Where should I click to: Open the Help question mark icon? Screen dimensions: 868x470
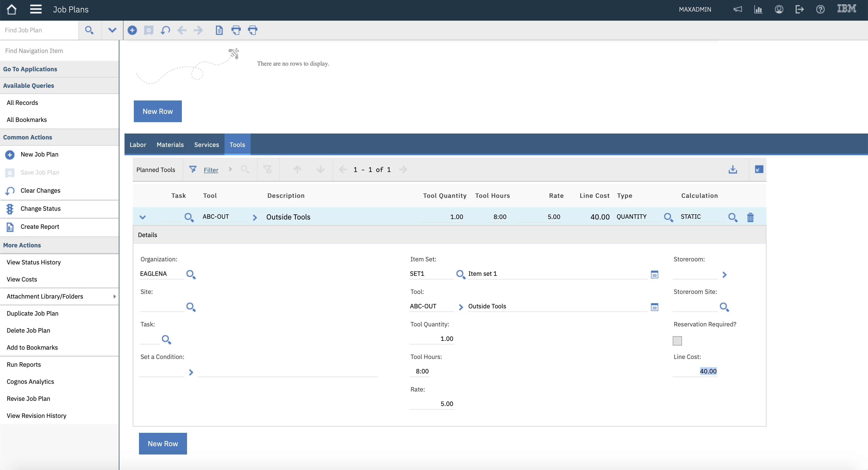[820, 10]
